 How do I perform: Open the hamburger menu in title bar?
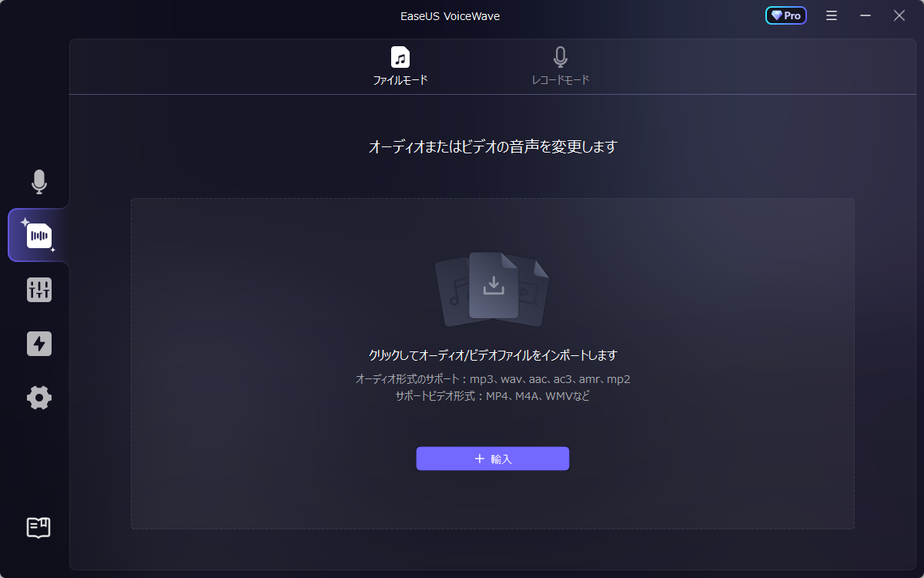coord(832,15)
